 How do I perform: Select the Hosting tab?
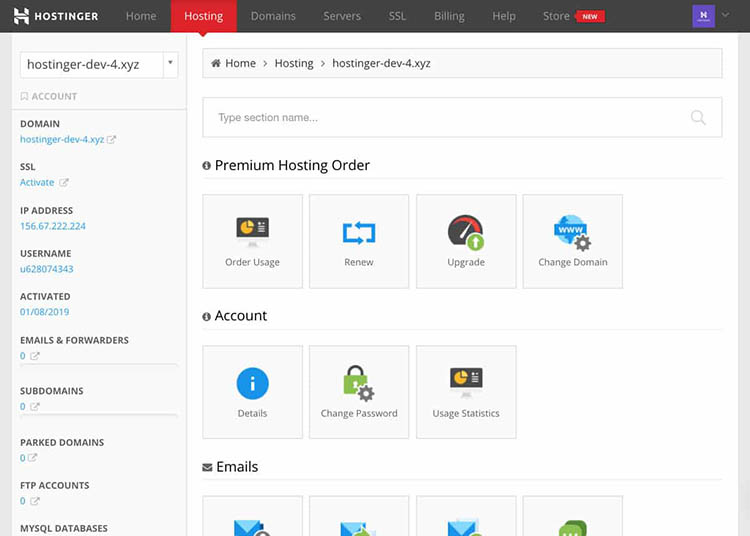204,16
